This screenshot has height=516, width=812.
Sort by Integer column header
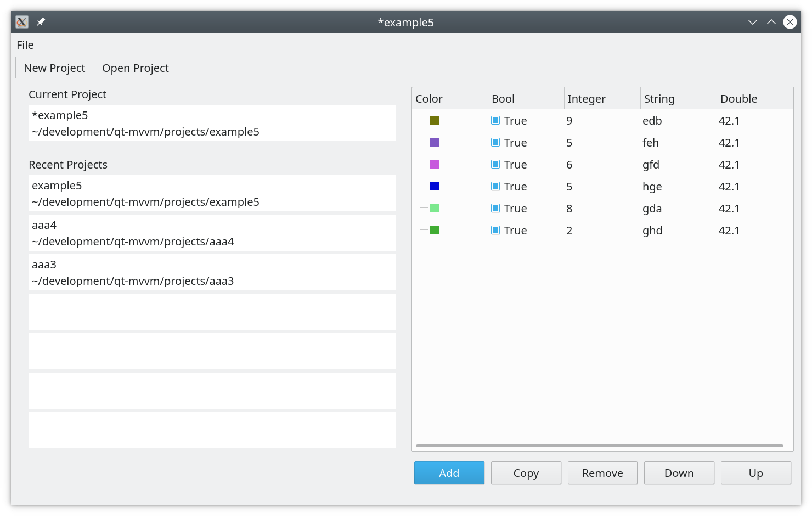click(x=602, y=99)
